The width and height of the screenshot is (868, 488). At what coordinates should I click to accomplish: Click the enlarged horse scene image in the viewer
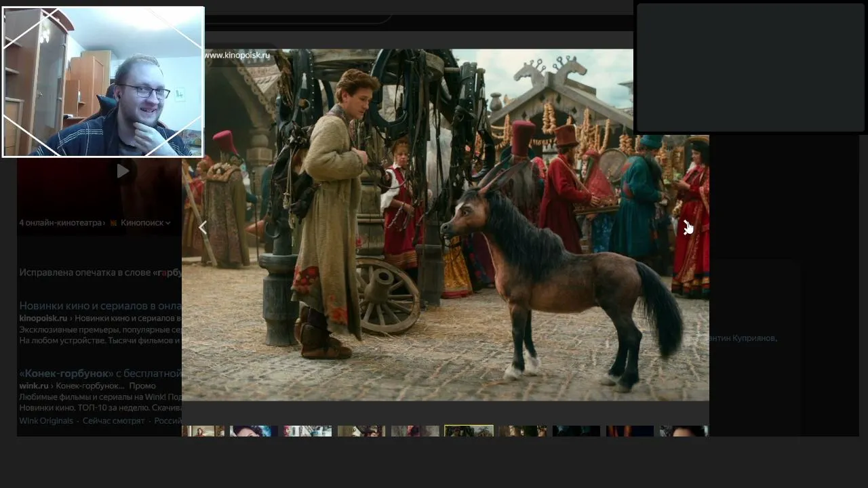tap(446, 224)
